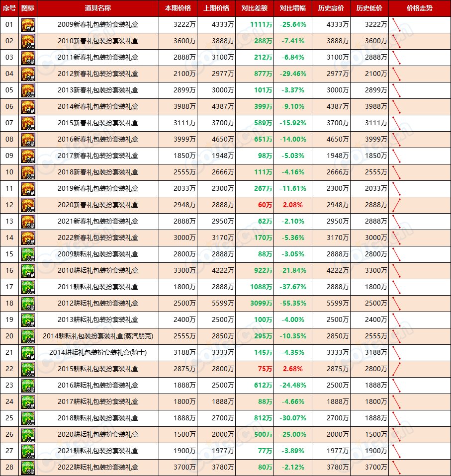Viewport: 451px width, 476px height.
Task: Click the icon beside 2022新春礼包装扮套装礼盒
Action: tap(28, 238)
